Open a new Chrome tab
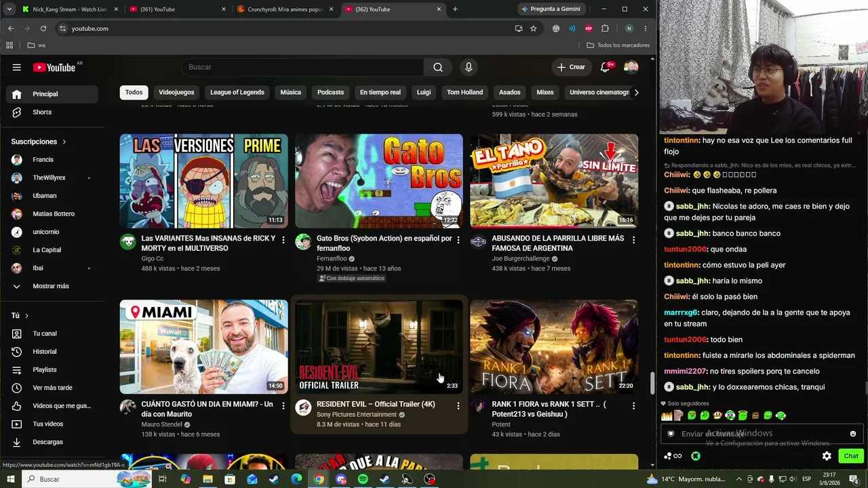This screenshot has height=488, width=868. coord(455,9)
